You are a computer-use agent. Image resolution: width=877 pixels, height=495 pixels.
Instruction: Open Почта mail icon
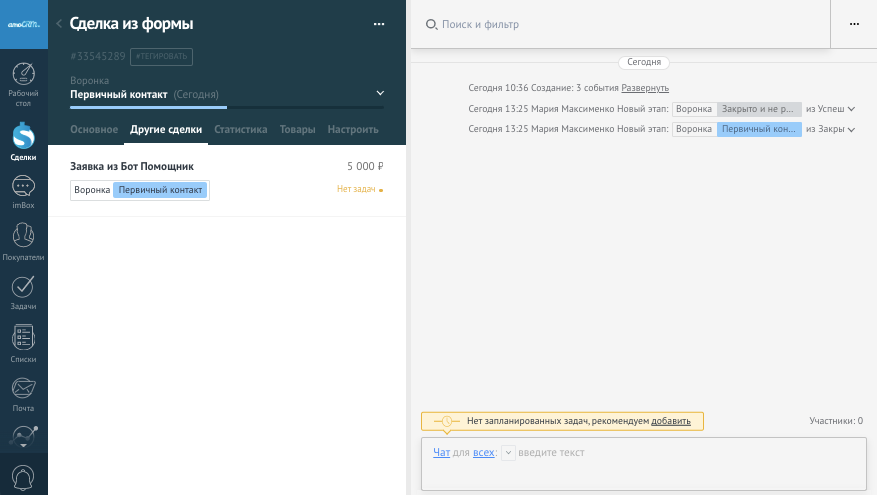coord(24,394)
